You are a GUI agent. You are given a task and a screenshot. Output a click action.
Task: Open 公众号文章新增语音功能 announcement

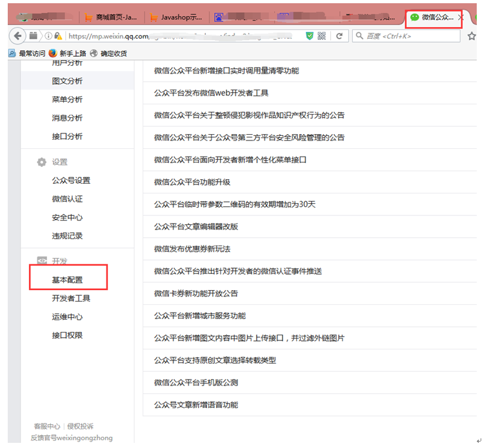coord(196,405)
